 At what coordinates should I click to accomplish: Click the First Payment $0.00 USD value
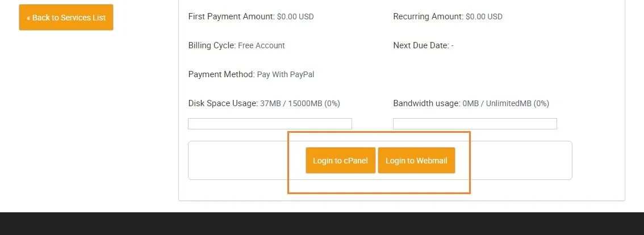coord(295,16)
